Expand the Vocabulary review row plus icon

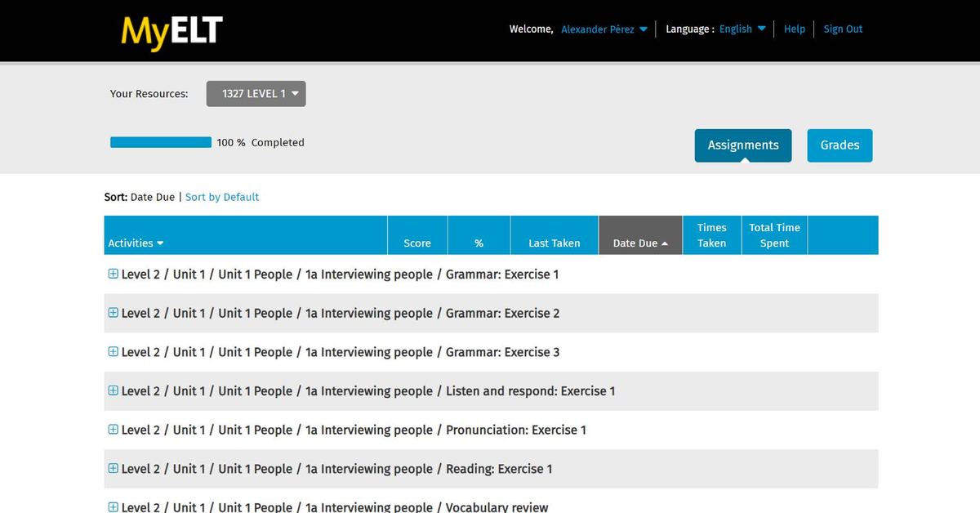tap(114, 507)
